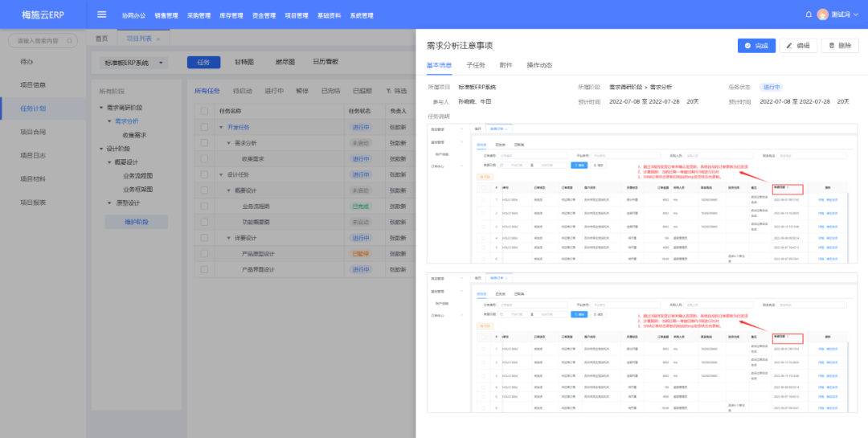Tick the checkbox for the 详要设计 row
This screenshot has height=438, width=868.
coord(204,238)
